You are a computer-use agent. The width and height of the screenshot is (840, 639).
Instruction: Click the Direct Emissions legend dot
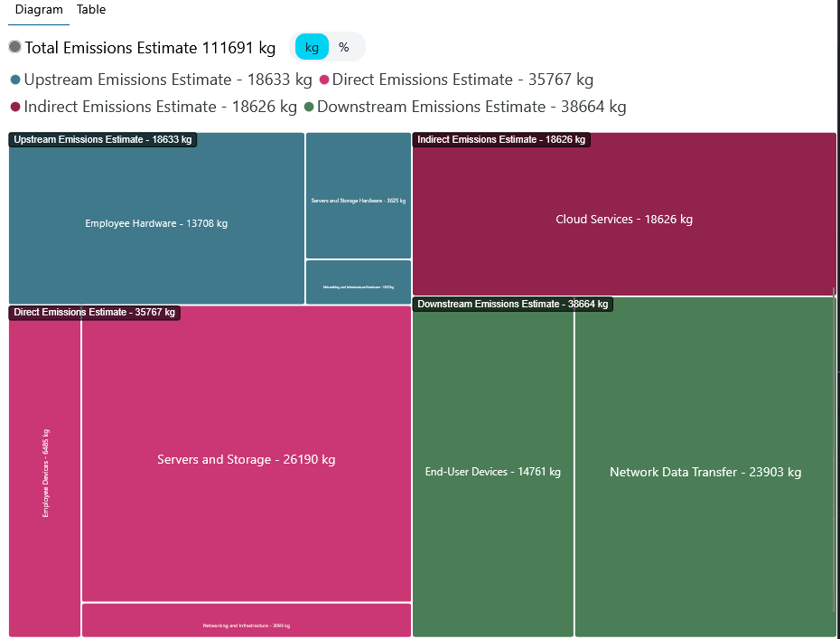(324, 80)
